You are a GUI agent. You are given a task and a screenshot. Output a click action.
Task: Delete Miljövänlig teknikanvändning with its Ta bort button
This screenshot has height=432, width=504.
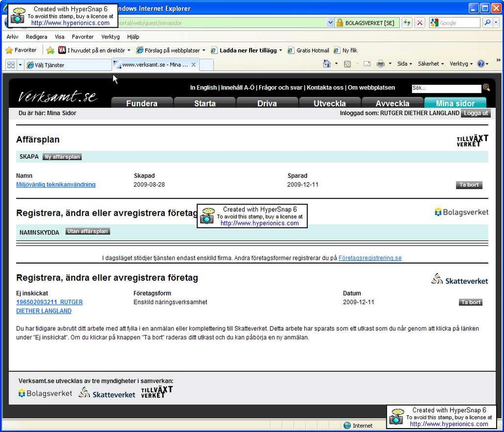pyautogui.click(x=469, y=185)
